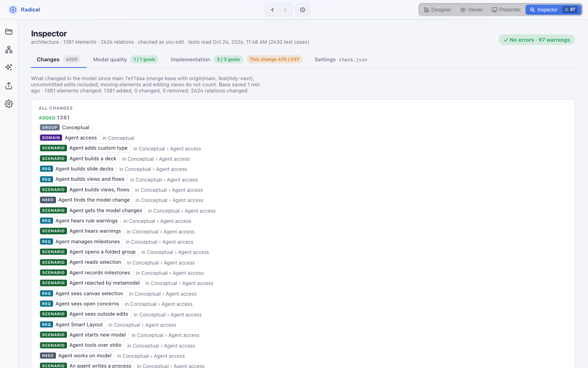Click 'in Conceptual' path beside Agent access domain
The height and width of the screenshot is (368, 588).
[x=118, y=138]
